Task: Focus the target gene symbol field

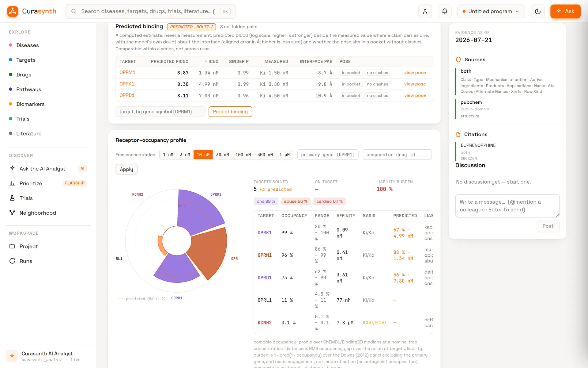Action: coord(160,112)
